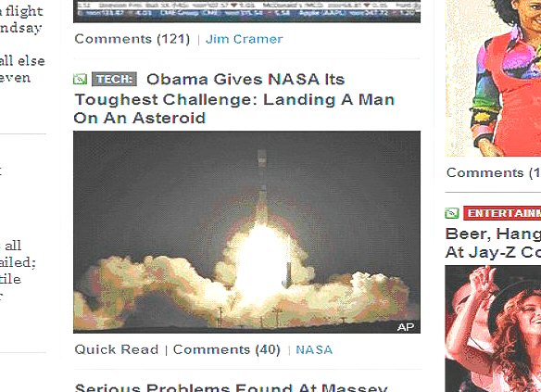
Task: Follow the NASA topic link
Action: [314, 350]
